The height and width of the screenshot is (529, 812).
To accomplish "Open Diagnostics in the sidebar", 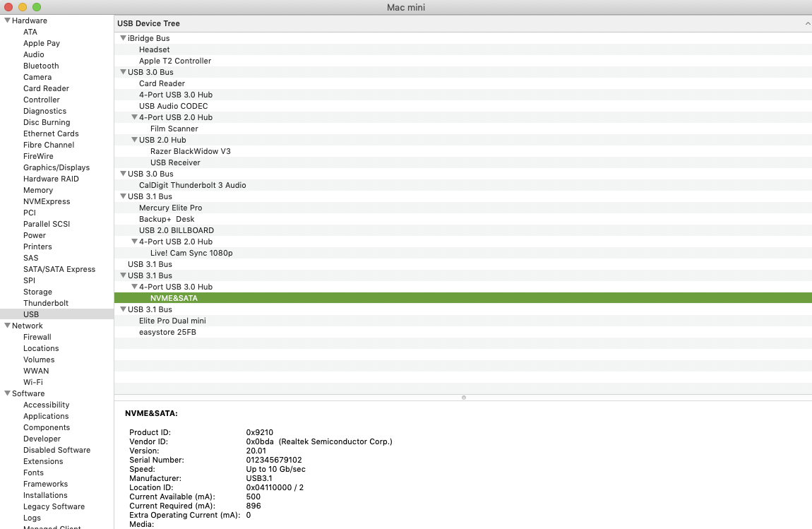I will point(44,111).
